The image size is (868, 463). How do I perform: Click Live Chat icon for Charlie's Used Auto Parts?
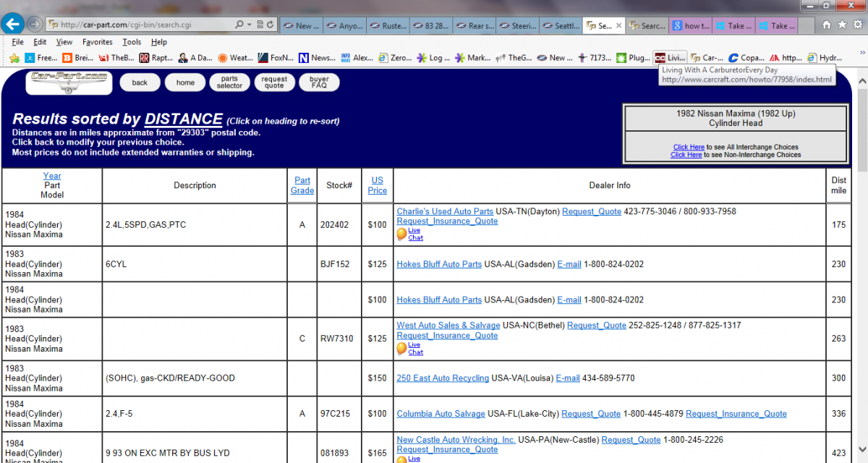[x=402, y=234]
